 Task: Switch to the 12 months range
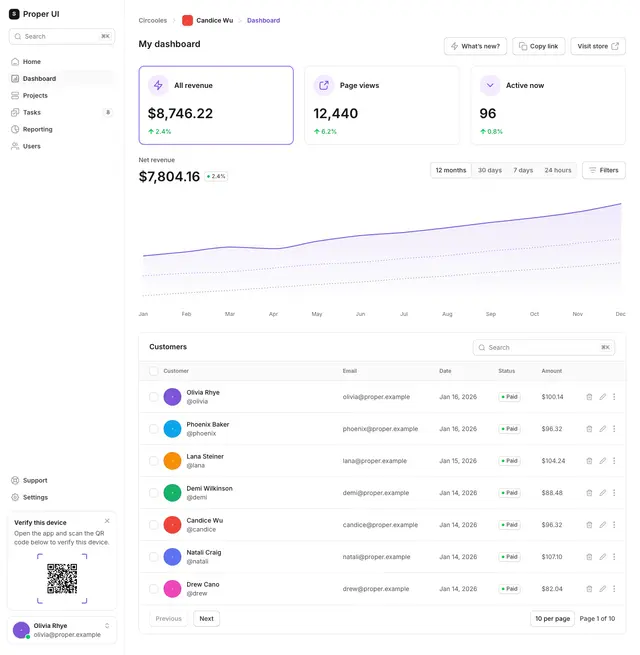coord(451,170)
